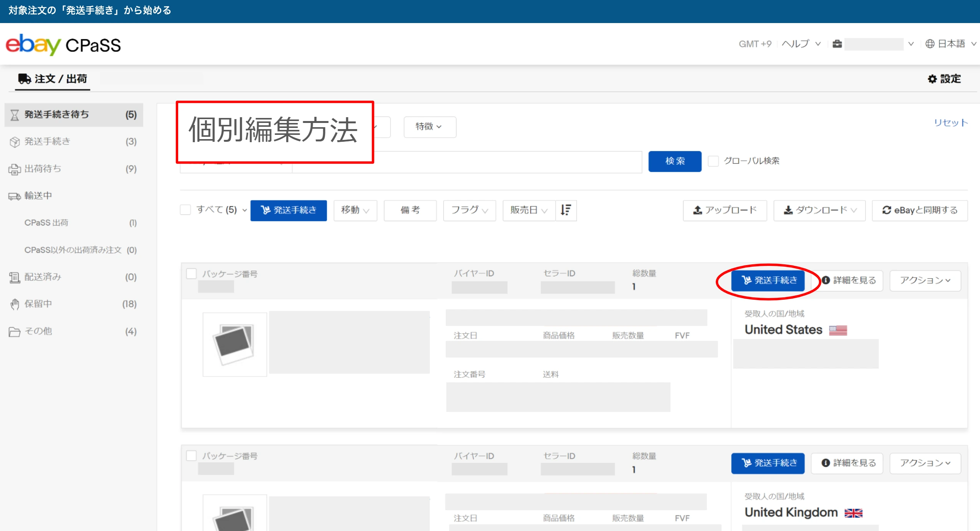Click the info icon in United Kingdom order 詳細を見る
The height and width of the screenshot is (531, 980).
coord(826,463)
